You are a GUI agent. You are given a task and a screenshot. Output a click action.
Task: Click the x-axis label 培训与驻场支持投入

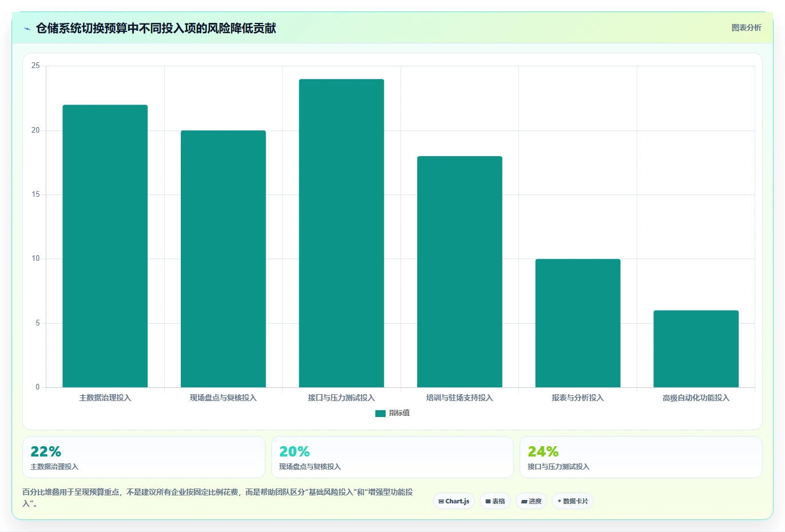point(459,398)
